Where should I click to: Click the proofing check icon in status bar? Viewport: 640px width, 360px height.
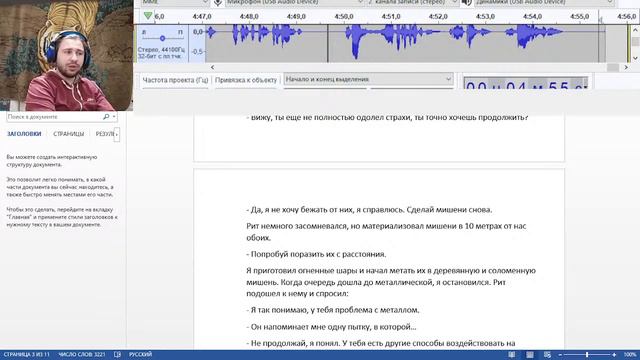[117, 354]
